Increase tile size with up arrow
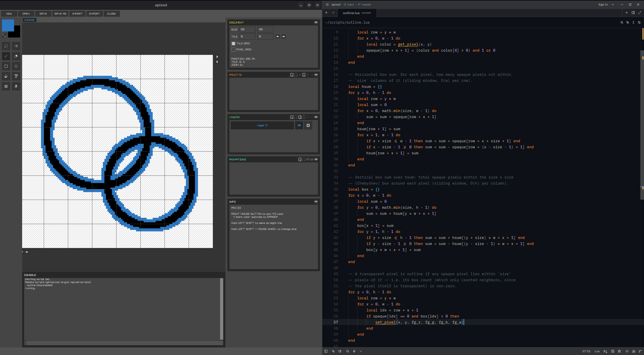 point(278,37)
